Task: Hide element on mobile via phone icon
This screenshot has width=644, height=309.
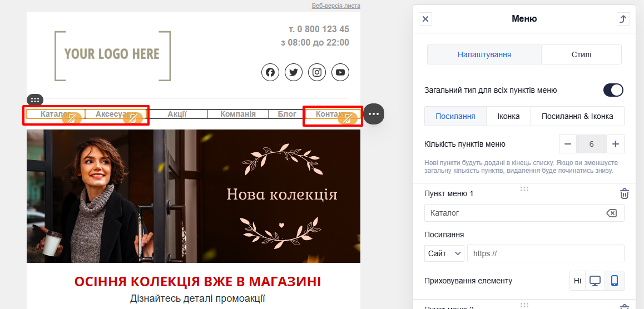Action: coord(615,281)
